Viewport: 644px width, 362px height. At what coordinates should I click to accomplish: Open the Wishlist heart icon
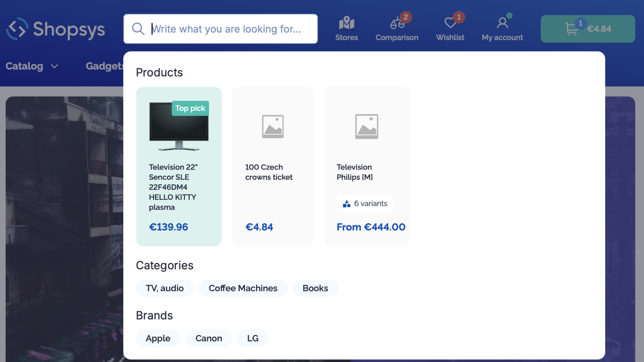pyautogui.click(x=450, y=23)
